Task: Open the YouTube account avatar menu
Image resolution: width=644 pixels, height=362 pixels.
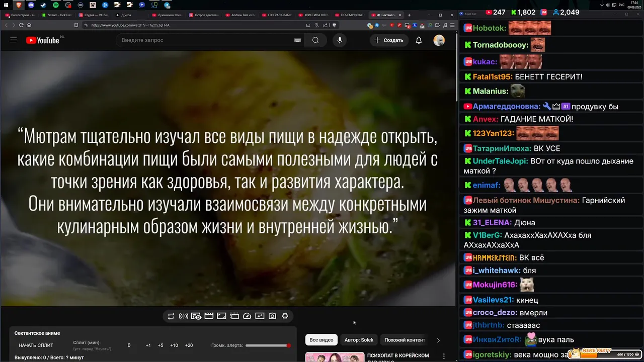Action: [439, 40]
